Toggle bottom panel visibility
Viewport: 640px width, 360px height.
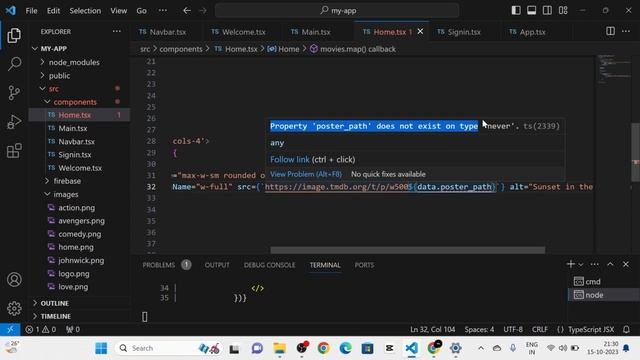tap(531, 11)
